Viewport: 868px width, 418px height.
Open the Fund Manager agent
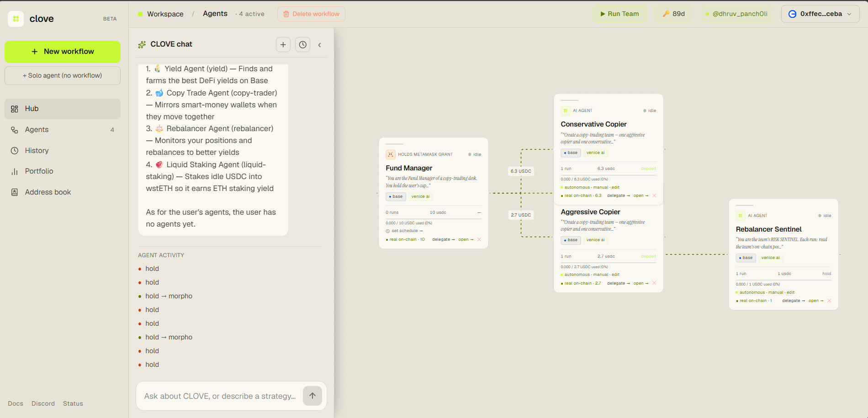(x=466, y=239)
